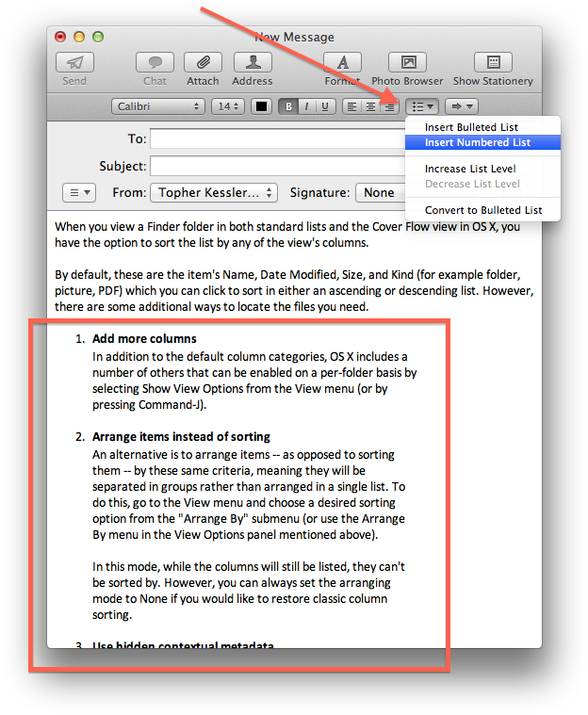Expand the From account dropdown

click(213, 192)
